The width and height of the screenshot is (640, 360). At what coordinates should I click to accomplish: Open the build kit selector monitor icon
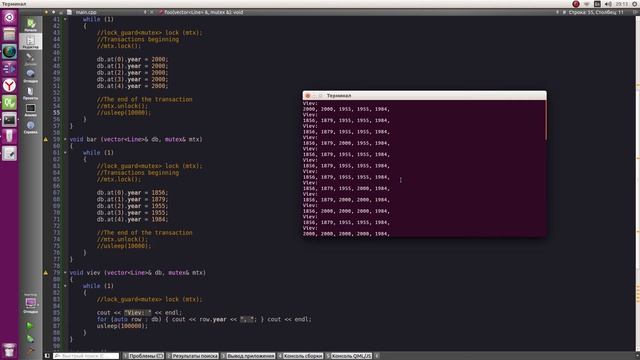coord(31,304)
